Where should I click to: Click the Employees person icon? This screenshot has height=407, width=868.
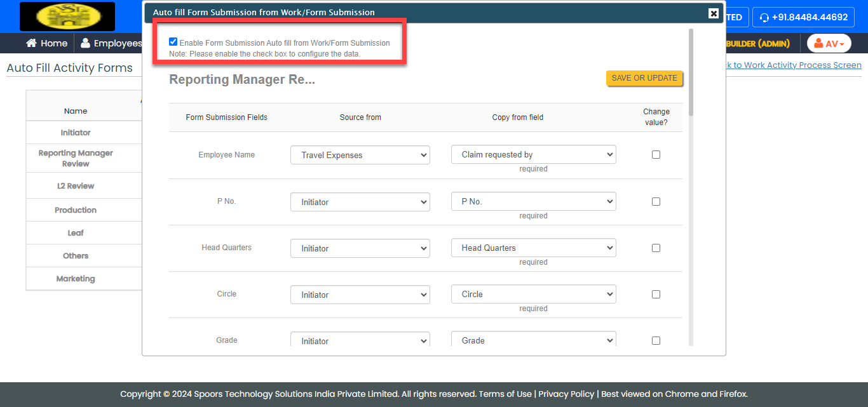[x=85, y=43]
